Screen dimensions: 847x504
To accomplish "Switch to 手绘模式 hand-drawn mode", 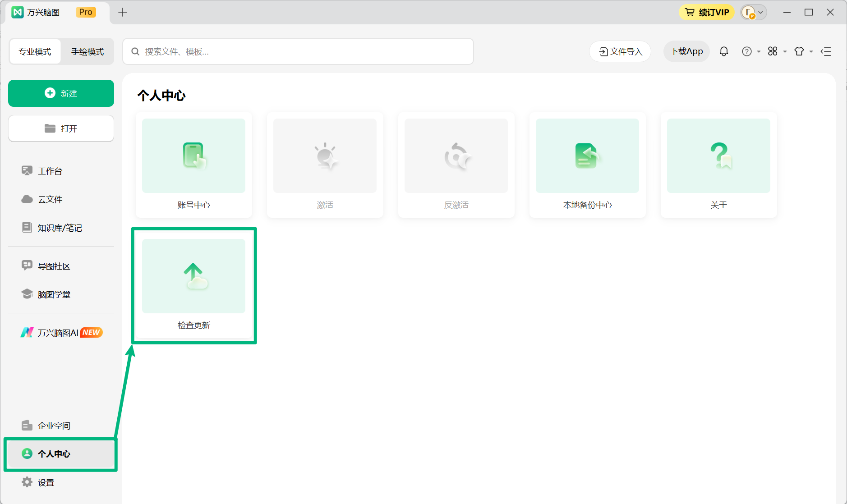I will coord(87,51).
